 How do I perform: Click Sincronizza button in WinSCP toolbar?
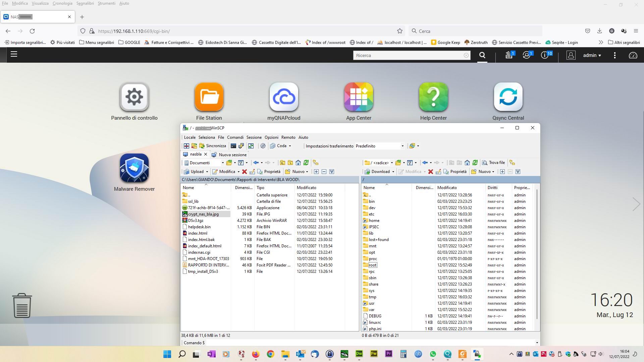(x=213, y=146)
